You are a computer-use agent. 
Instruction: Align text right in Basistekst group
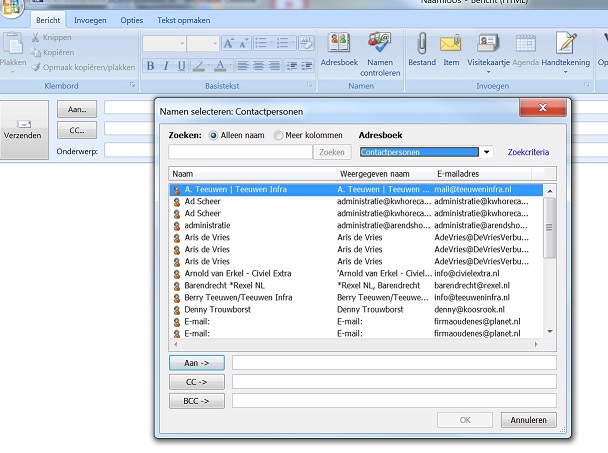pos(274,66)
